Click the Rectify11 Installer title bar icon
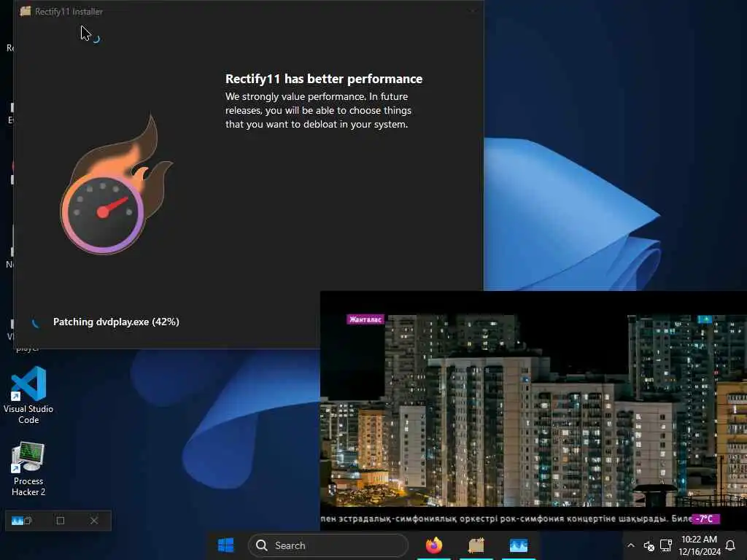 coord(26,11)
